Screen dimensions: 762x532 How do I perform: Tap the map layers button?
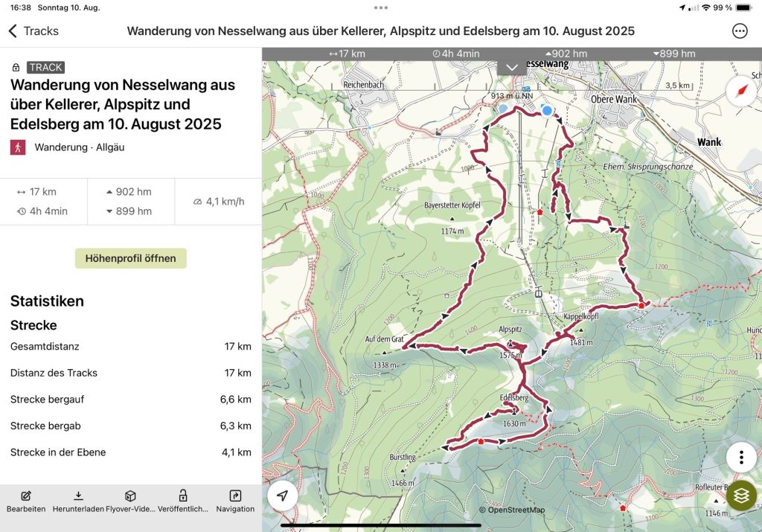pos(741,496)
